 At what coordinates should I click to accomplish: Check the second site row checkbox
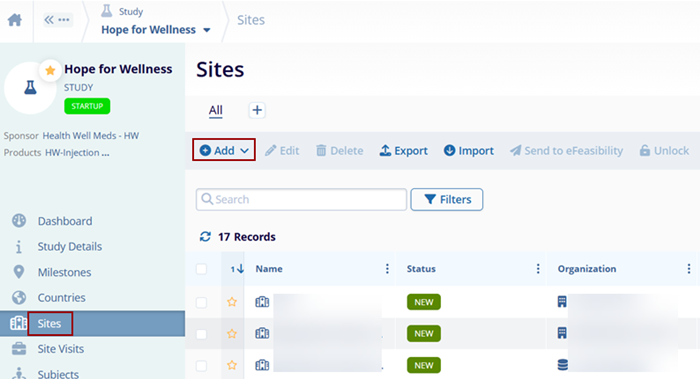(x=201, y=334)
